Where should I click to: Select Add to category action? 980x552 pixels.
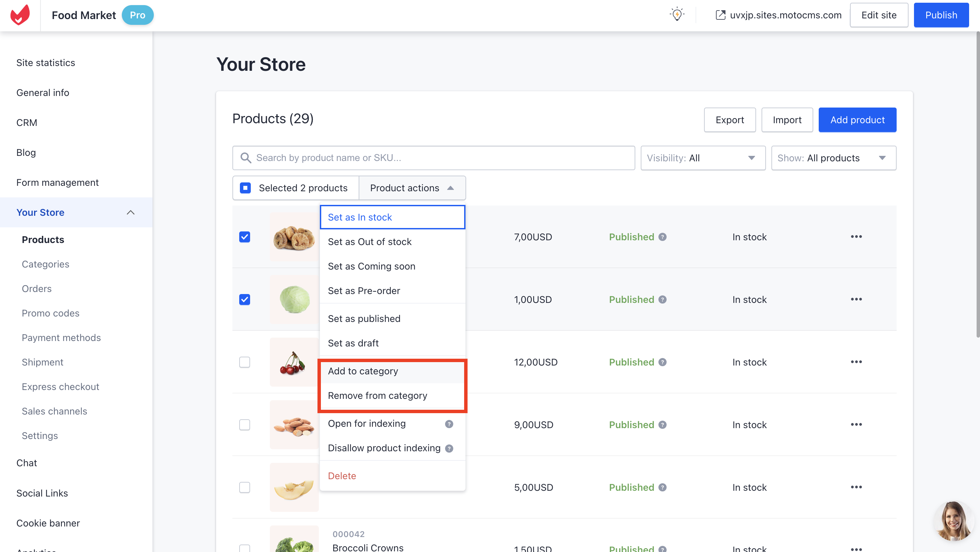pos(392,371)
